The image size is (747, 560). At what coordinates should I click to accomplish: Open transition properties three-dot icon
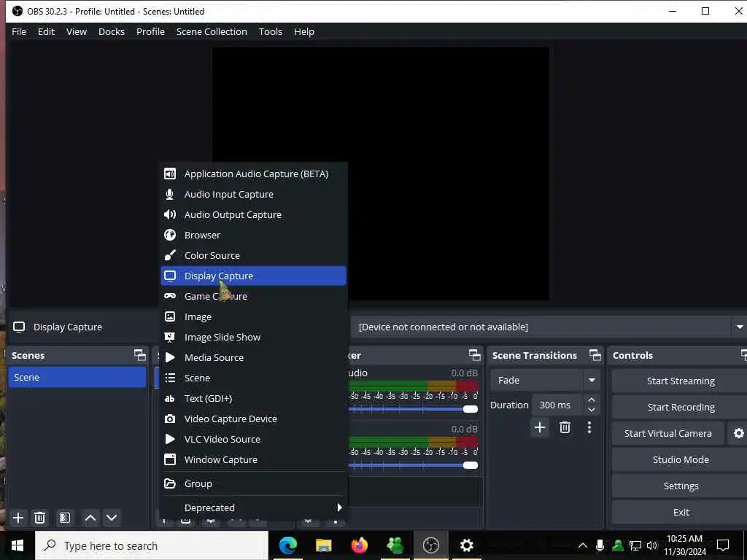(x=589, y=427)
